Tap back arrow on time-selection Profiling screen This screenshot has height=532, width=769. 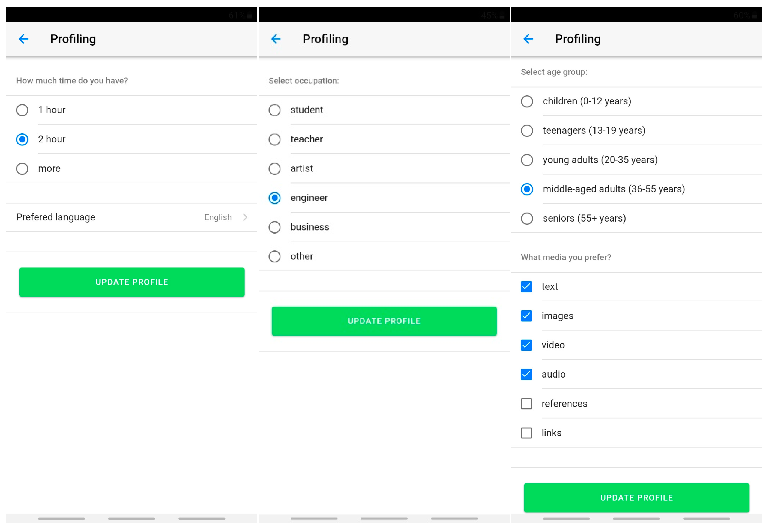pos(23,39)
